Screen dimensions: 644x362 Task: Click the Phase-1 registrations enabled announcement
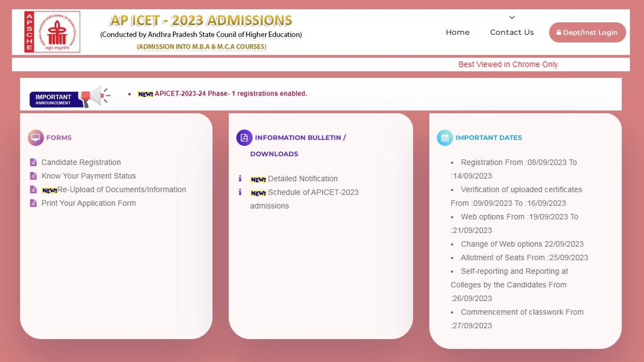click(231, 94)
